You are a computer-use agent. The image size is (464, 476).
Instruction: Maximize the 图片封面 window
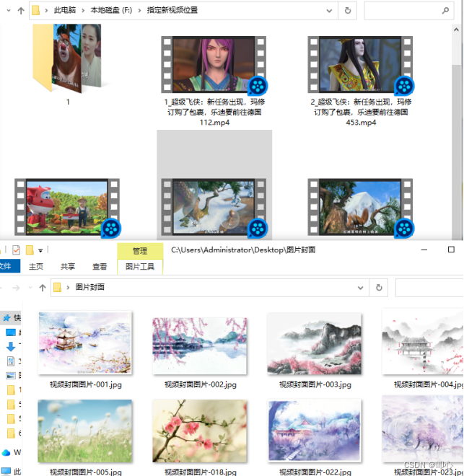[451, 250]
